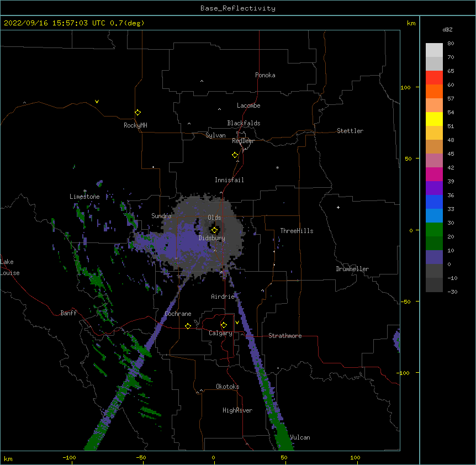476x465 pixels.
Task: Select the radar site diamond between Olds and Didsbury
Action: point(214,230)
